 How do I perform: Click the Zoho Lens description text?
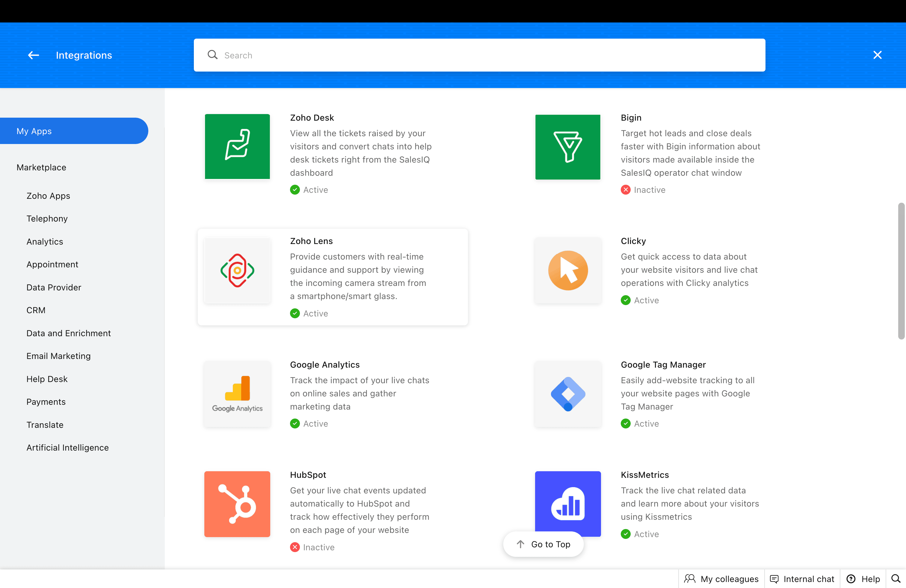pyautogui.click(x=358, y=277)
